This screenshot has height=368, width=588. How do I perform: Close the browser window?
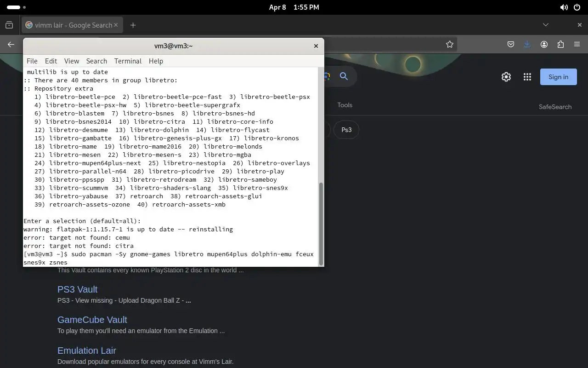click(580, 25)
